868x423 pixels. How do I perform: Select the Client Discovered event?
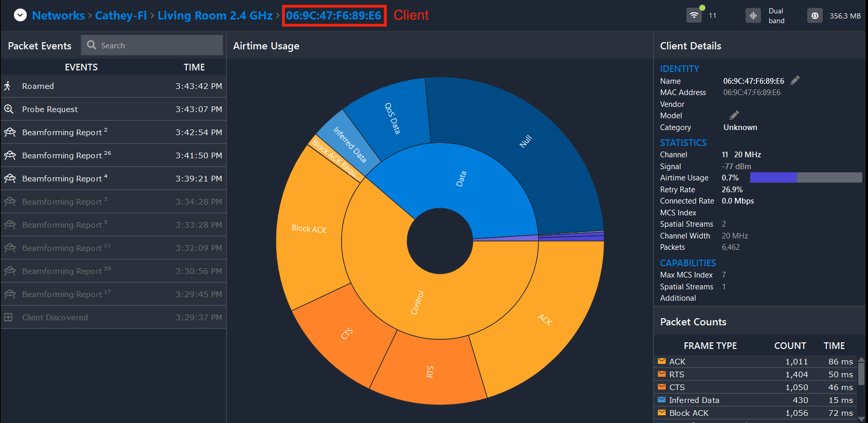(x=113, y=317)
